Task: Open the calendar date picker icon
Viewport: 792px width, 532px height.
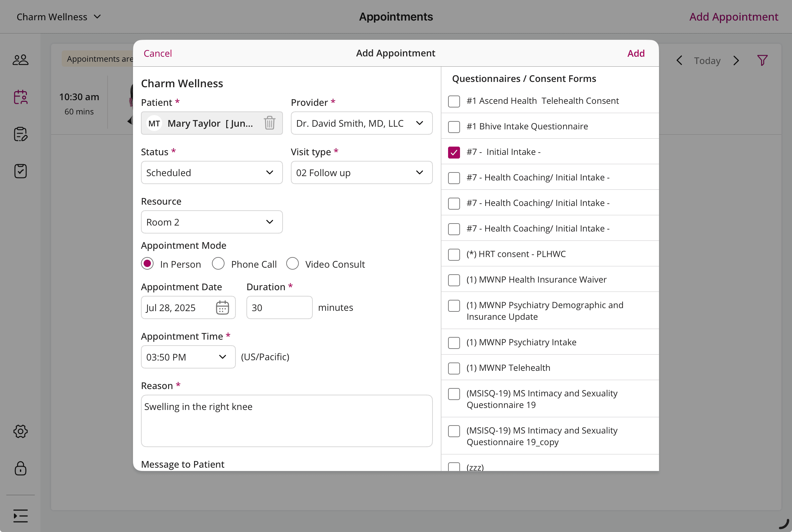Action: pos(222,307)
